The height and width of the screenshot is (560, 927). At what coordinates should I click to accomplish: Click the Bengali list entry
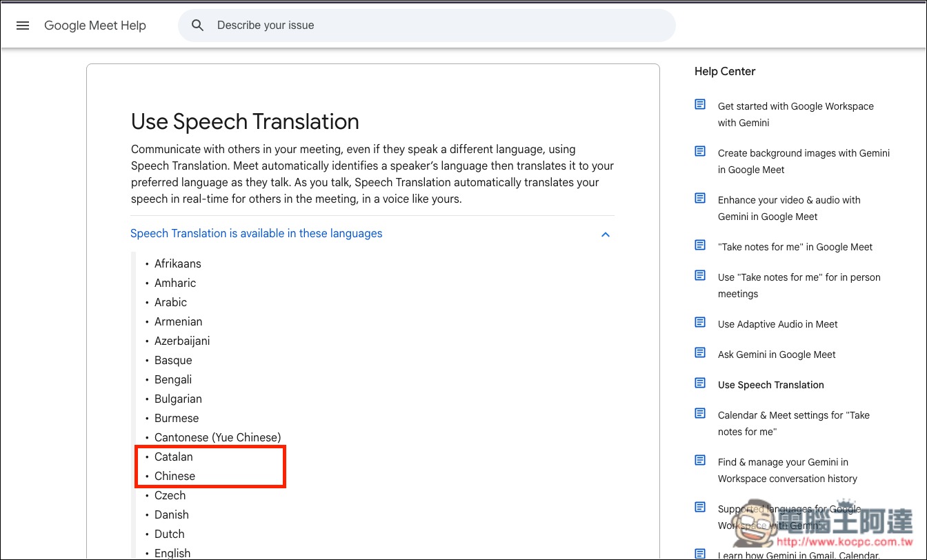pyautogui.click(x=173, y=379)
